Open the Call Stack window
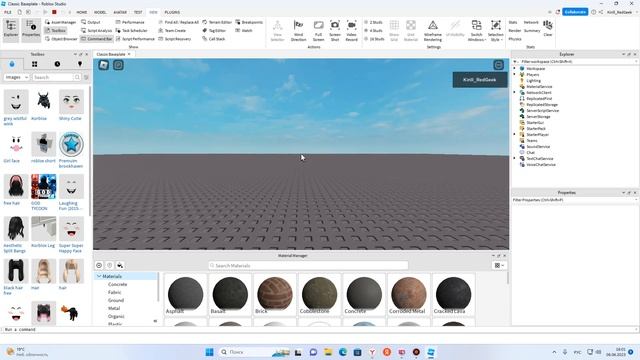The image size is (640, 360). [x=213, y=39]
